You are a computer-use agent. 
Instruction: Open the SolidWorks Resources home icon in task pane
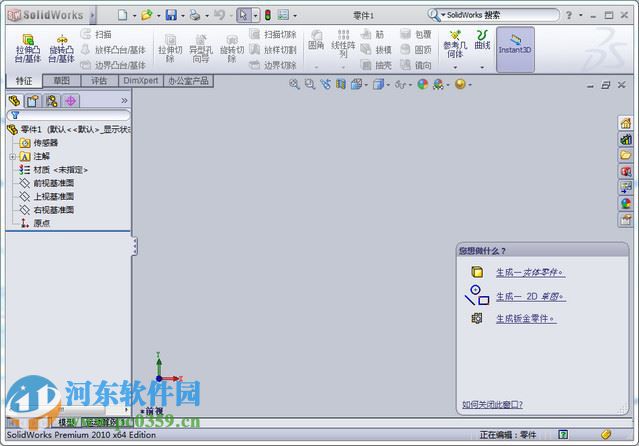click(626, 123)
